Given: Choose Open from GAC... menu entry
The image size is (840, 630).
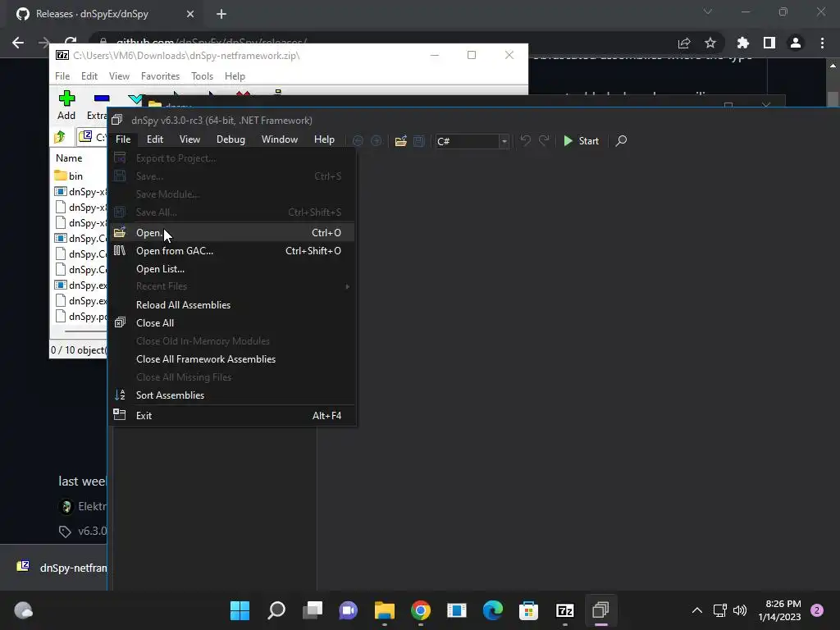Looking at the screenshot, I should tap(232, 251).
